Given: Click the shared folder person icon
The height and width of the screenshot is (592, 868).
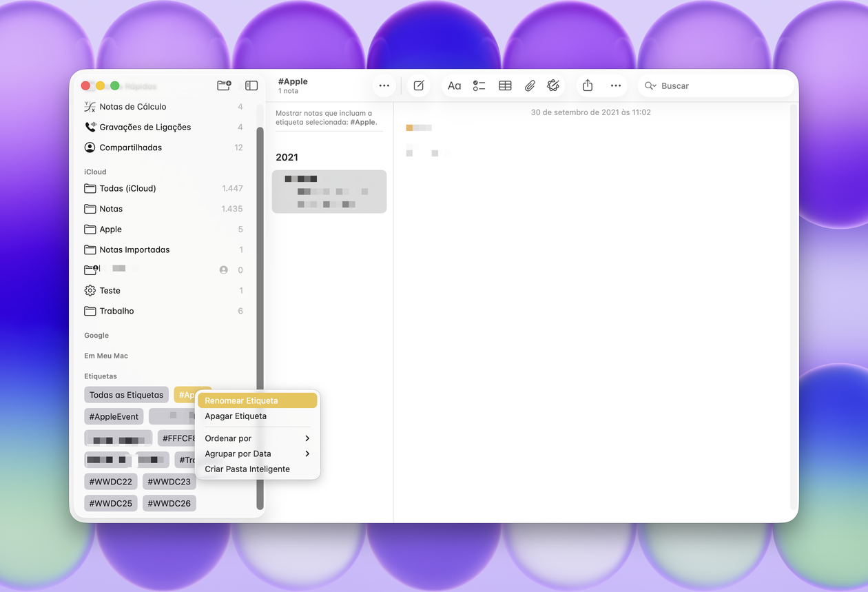Looking at the screenshot, I should (223, 270).
